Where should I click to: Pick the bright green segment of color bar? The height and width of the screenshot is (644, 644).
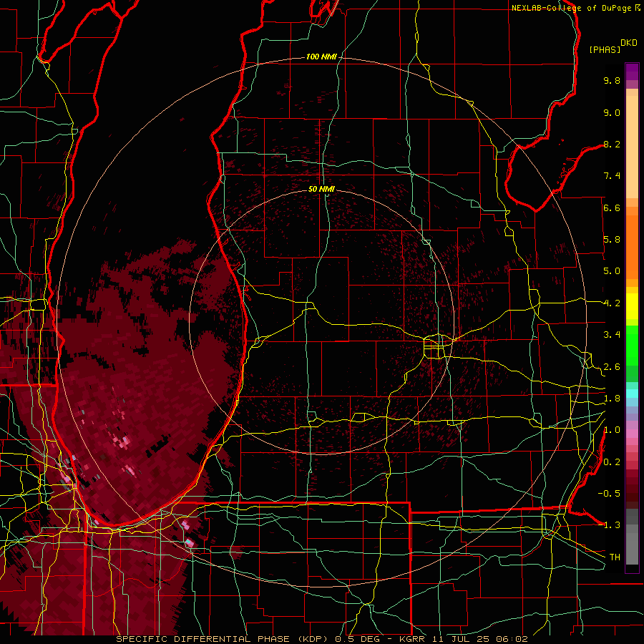632,346
